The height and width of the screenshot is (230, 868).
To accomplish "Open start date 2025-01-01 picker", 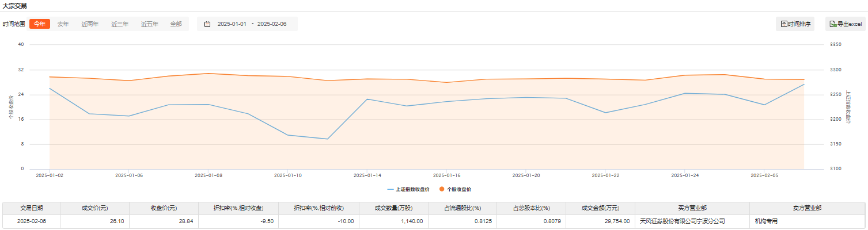I will coord(232,24).
